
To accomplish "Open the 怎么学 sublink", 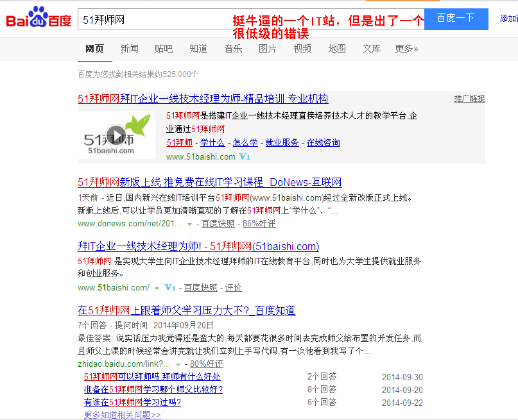I will [x=245, y=143].
